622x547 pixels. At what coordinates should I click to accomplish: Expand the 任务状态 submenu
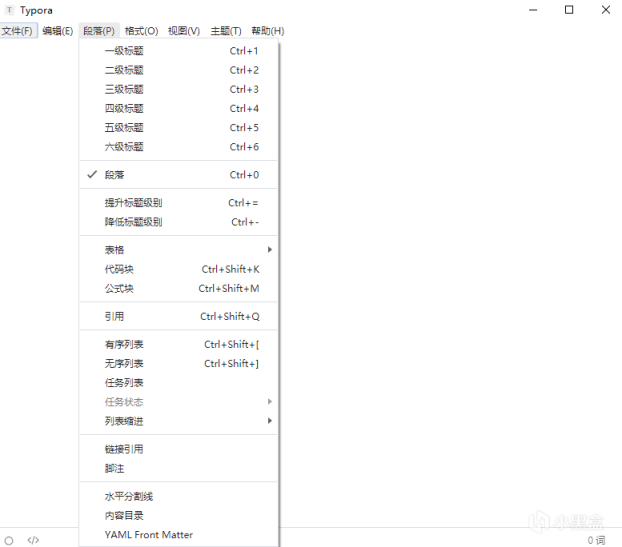click(179, 401)
